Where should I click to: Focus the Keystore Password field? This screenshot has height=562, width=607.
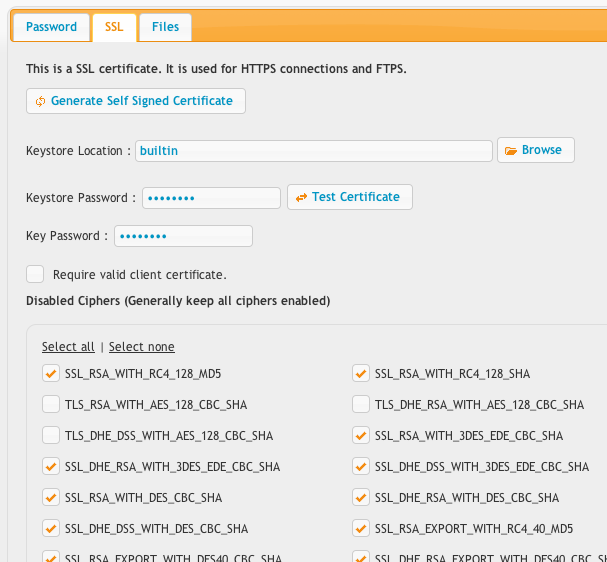click(x=211, y=198)
